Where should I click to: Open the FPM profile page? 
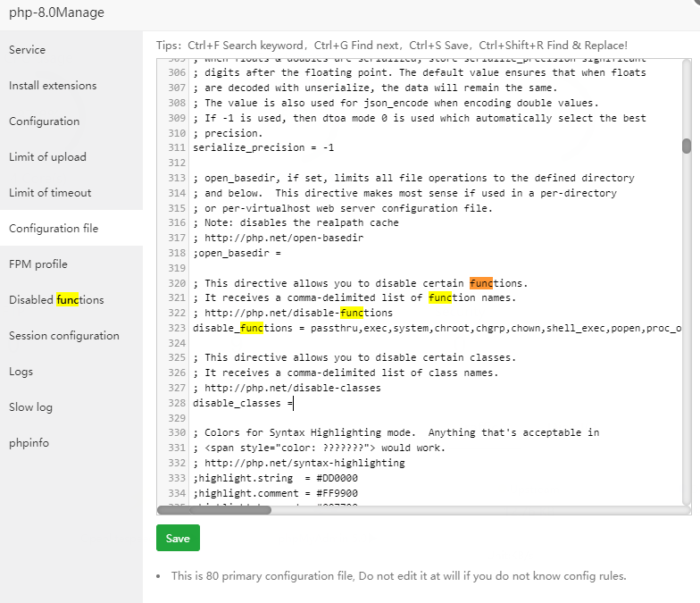tap(38, 264)
